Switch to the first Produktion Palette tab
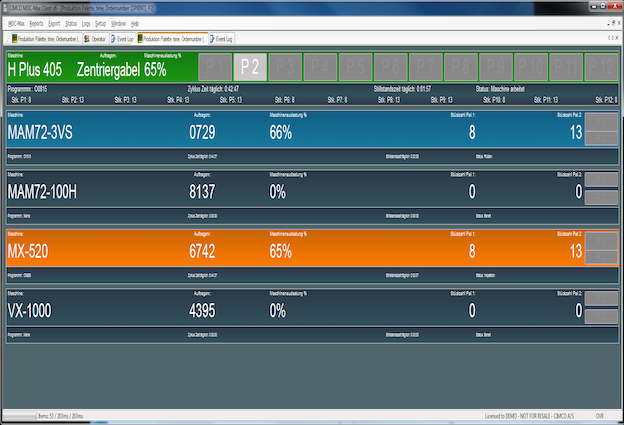This screenshot has width=624, height=425. pos(46,39)
